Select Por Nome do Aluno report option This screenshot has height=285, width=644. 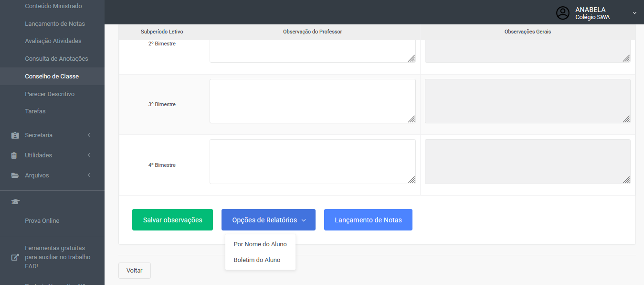point(260,244)
